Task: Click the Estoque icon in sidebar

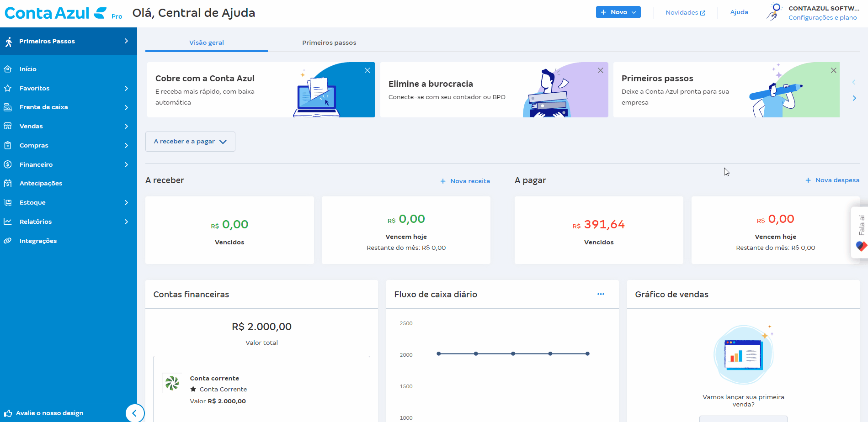Action: coord(8,202)
